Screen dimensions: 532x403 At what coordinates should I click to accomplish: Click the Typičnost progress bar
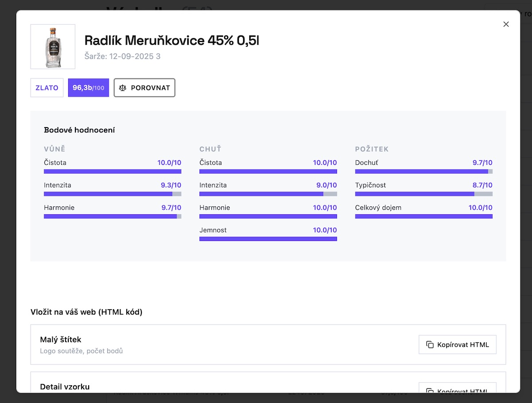(424, 194)
